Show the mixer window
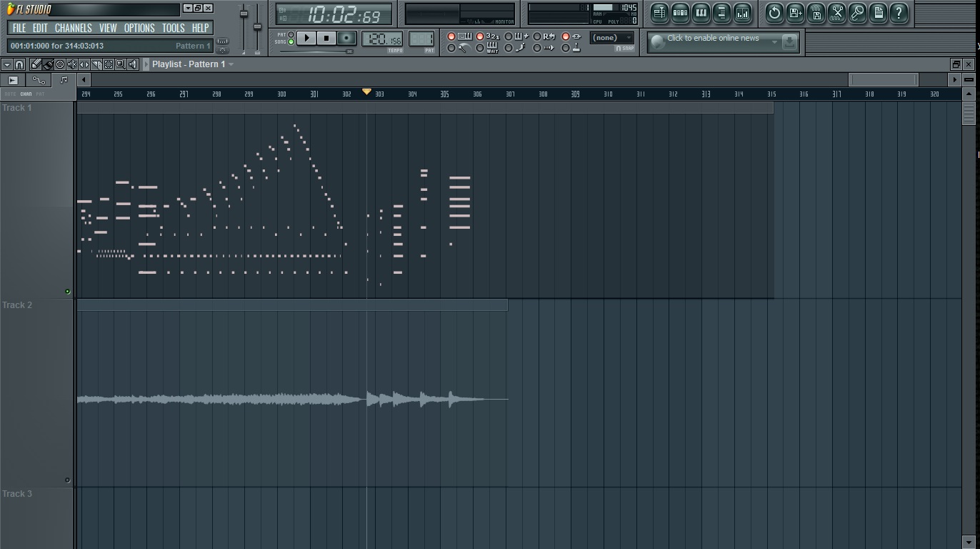 pyautogui.click(x=742, y=13)
